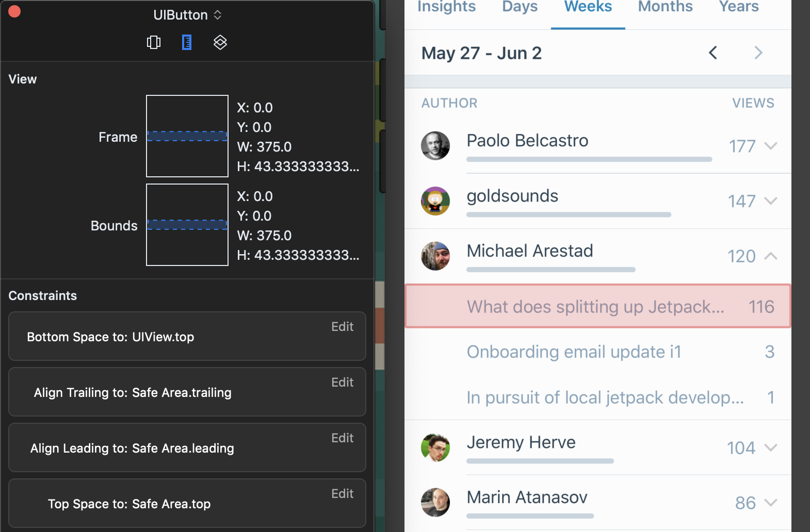Click goldsounds' avatar
Screen dimensions: 810x532
coord(435,201)
